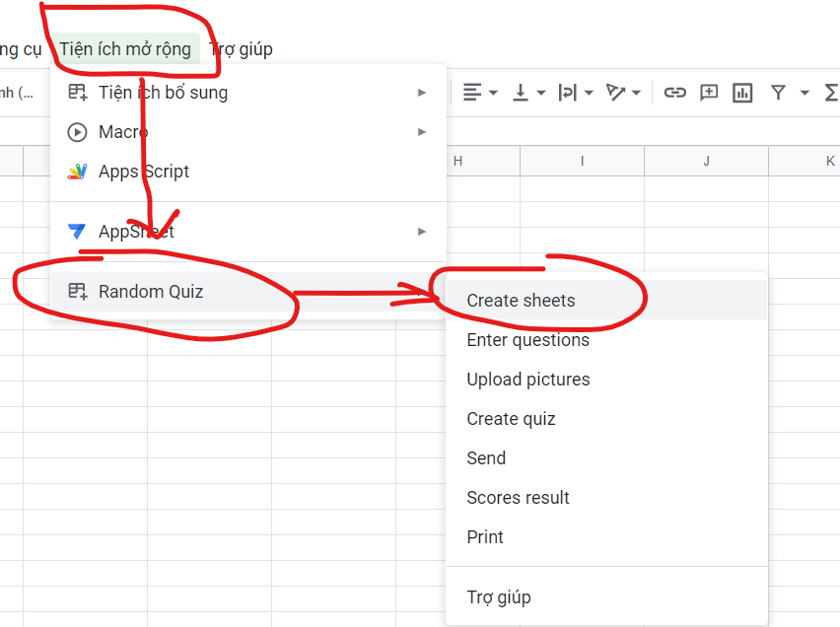Choose Create quiz option
Viewport: 840px width, 627px height.
pos(606,419)
